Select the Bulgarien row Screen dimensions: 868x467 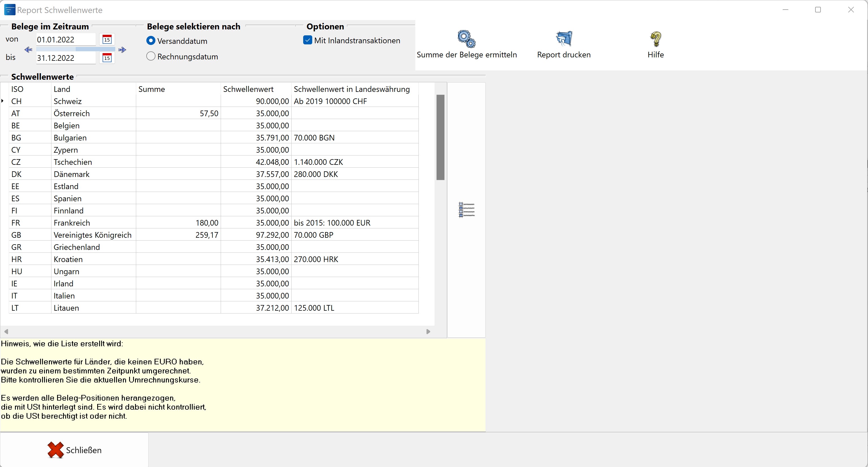pos(214,138)
